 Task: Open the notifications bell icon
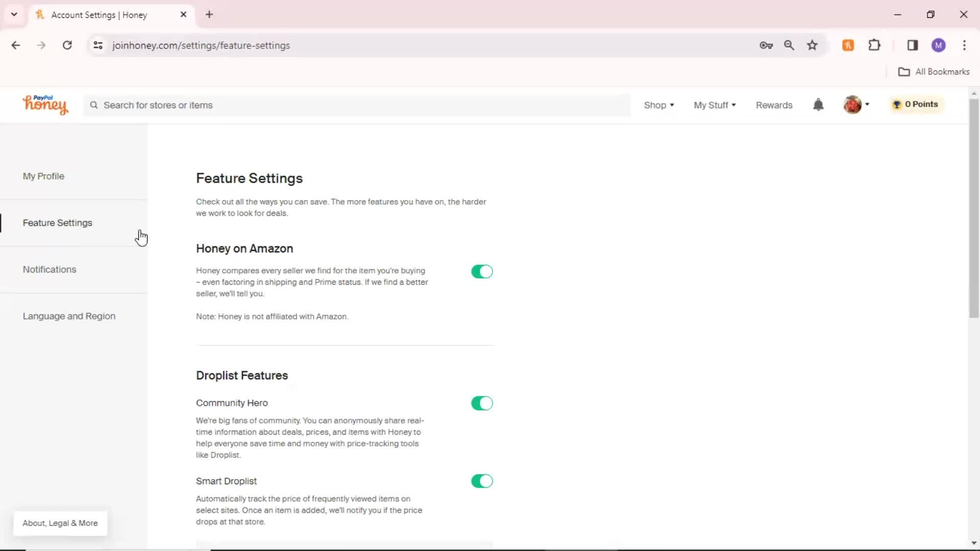(818, 105)
